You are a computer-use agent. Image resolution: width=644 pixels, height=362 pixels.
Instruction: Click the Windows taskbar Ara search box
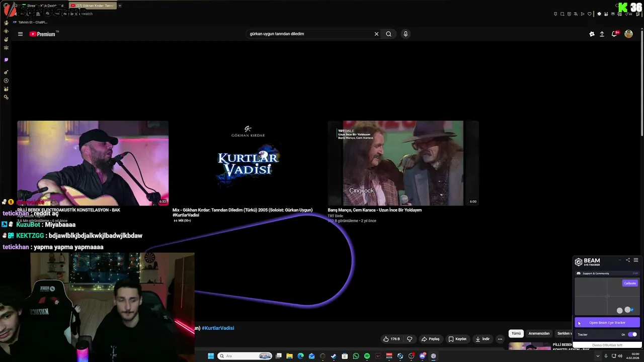pyautogui.click(x=245, y=356)
